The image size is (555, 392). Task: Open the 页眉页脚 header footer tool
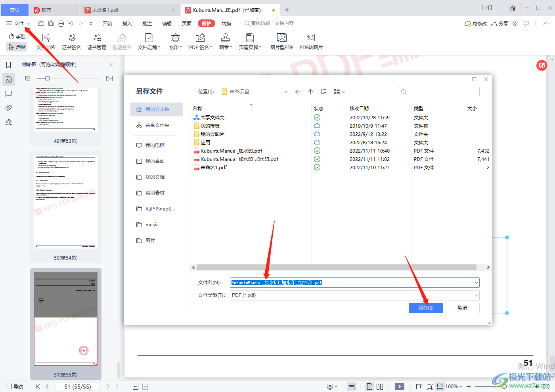250,42
